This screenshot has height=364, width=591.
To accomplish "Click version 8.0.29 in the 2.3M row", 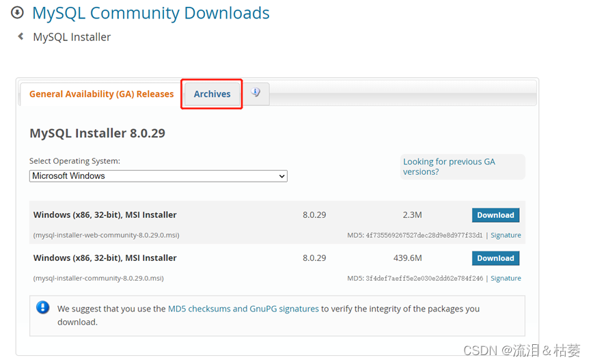I will click(x=314, y=215).
